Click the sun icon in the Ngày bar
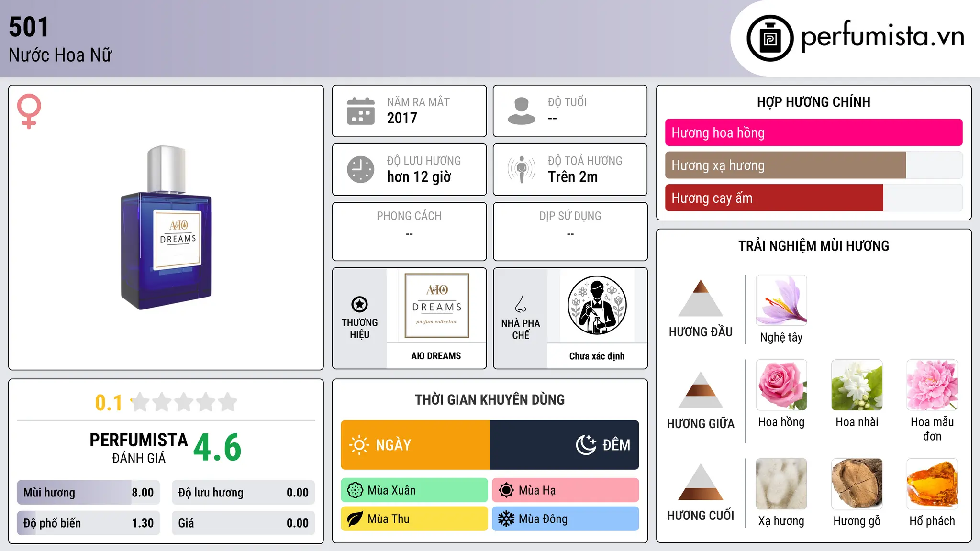980x551 pixels. tap(359, 445)
